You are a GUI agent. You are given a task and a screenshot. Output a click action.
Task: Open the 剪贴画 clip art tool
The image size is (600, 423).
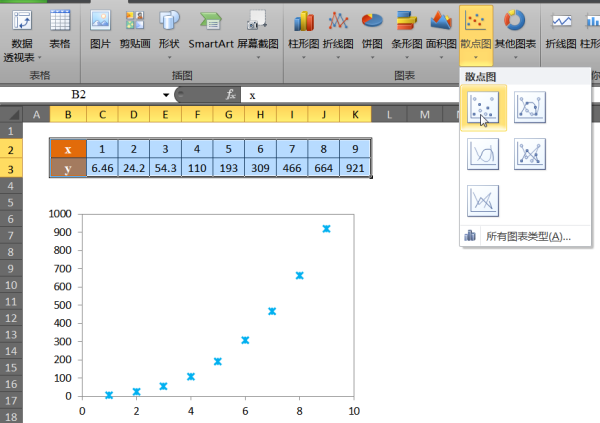click(x=135, y=30)
